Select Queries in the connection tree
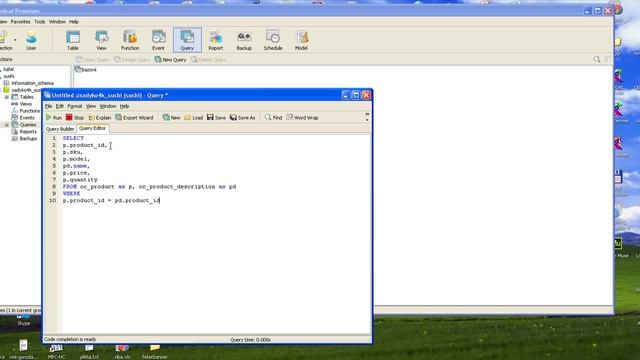 (28, 125)
